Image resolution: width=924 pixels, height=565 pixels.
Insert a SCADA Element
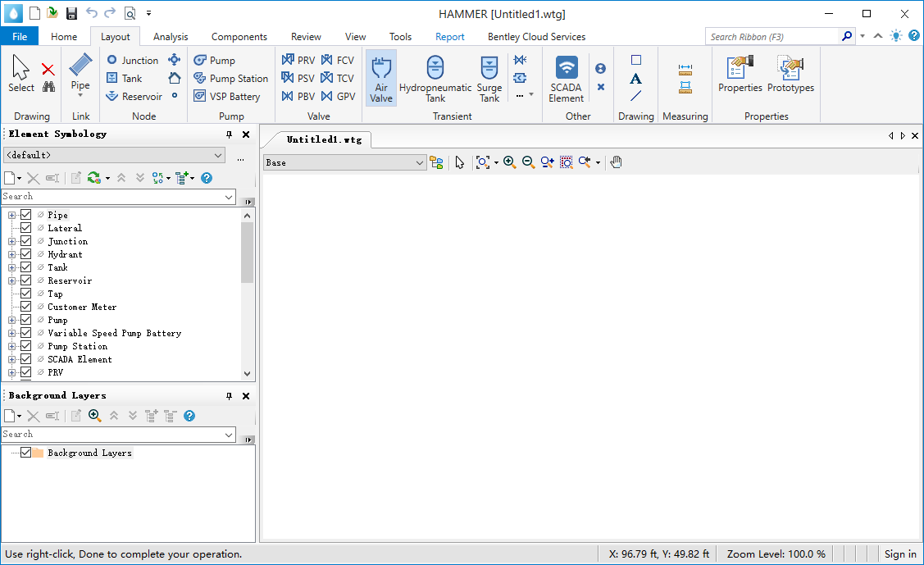click(566, 79)
